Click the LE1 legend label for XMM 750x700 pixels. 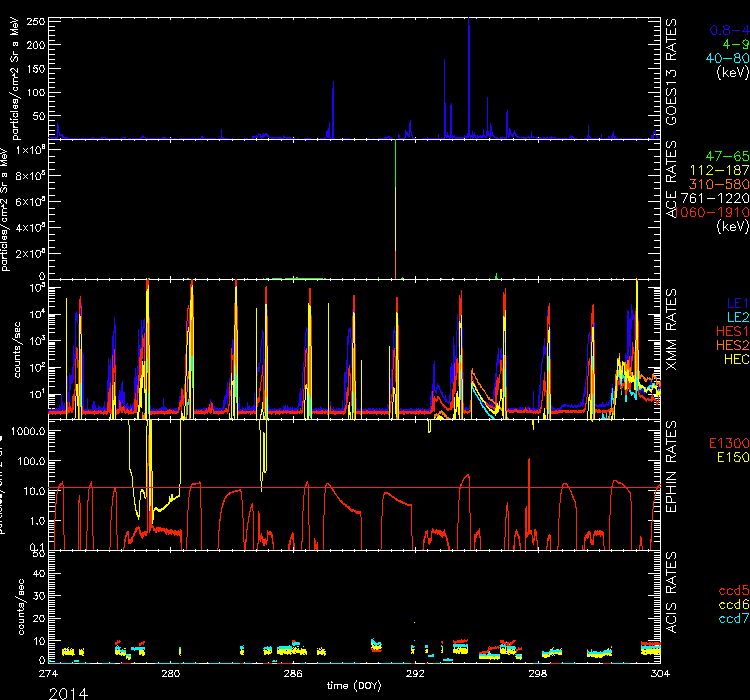tap(735, 302)
